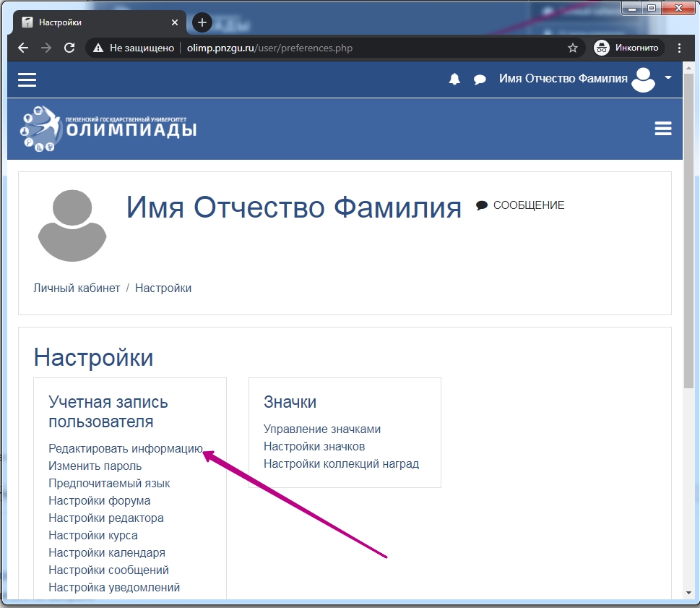The height and width of the screenshot is (608, 700).
Task: Open the notifications bell
Action: click(x=454, y=80)
